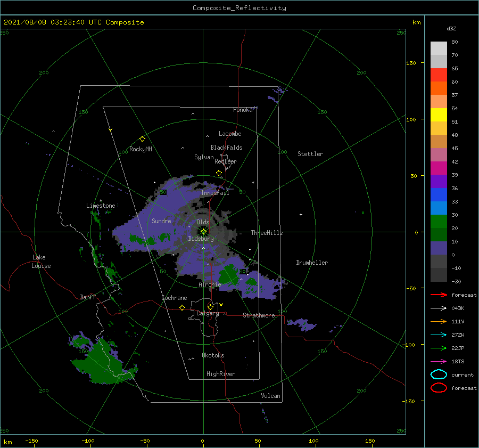Click the -150 tick on bottom axis
479x448 pixels.
click(x=31, y=441)
